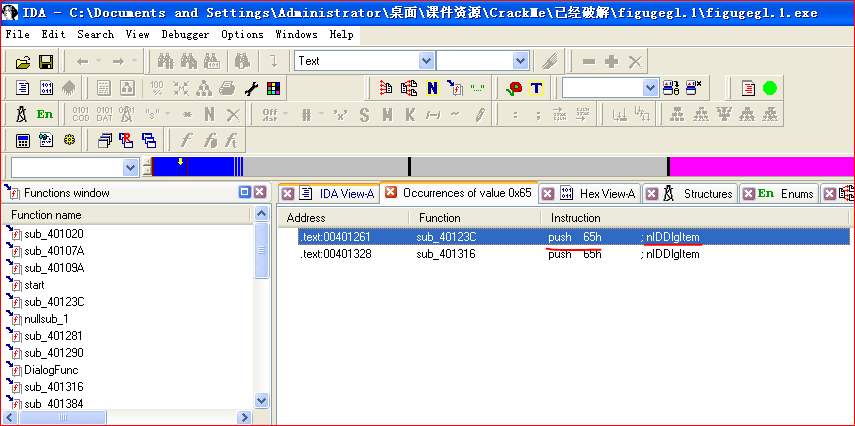855x426 pixels.
Task: Open the Options menu
Action: pyautogui.click(x=243, y=34)
